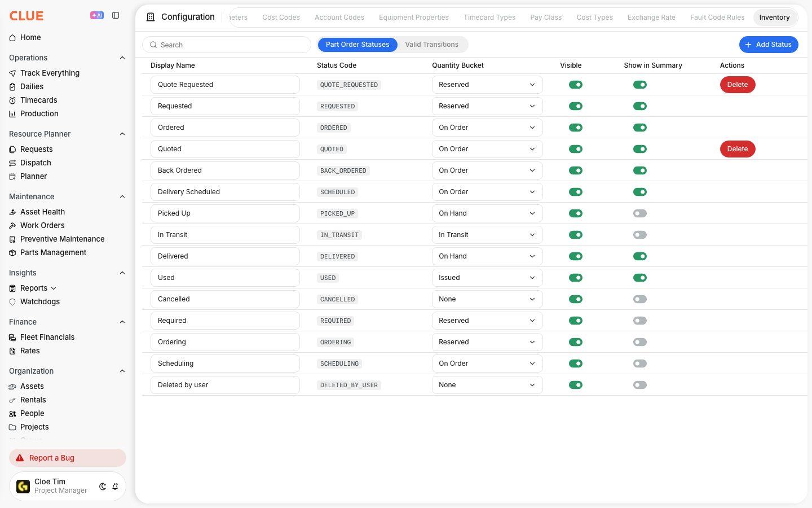The width and height of the screenshot is (812, 508).
Task: Open Work Orders wrench icon
Action: tap(12, 226)
